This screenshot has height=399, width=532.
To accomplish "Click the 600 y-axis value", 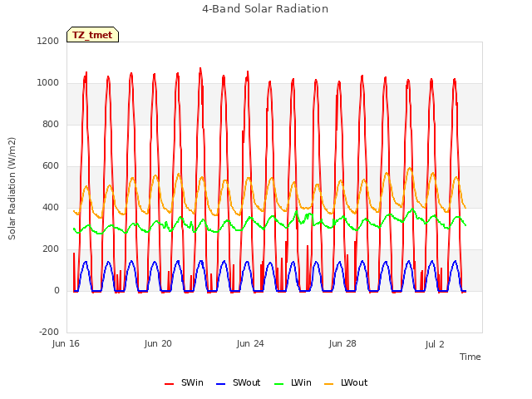I will (51, 166).
